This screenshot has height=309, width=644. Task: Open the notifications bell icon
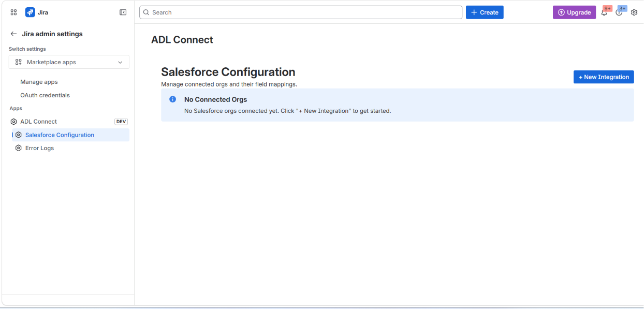point(604,12)
